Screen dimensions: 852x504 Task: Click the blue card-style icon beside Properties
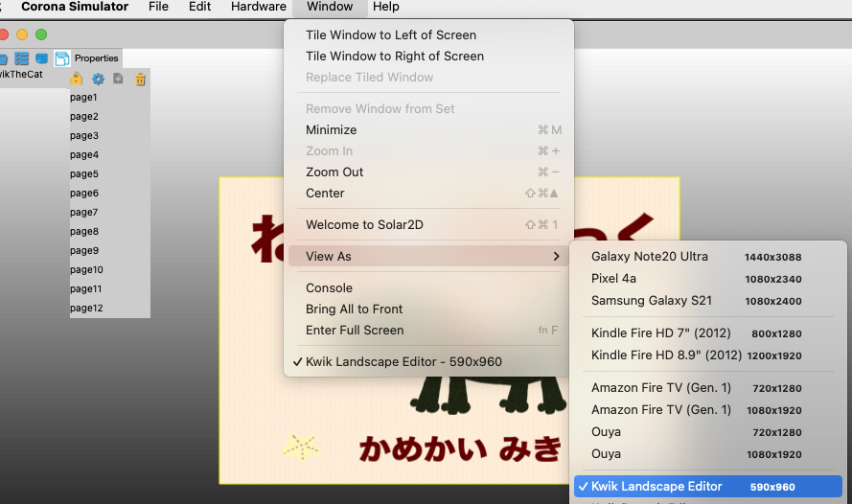(x=41, y=58)
